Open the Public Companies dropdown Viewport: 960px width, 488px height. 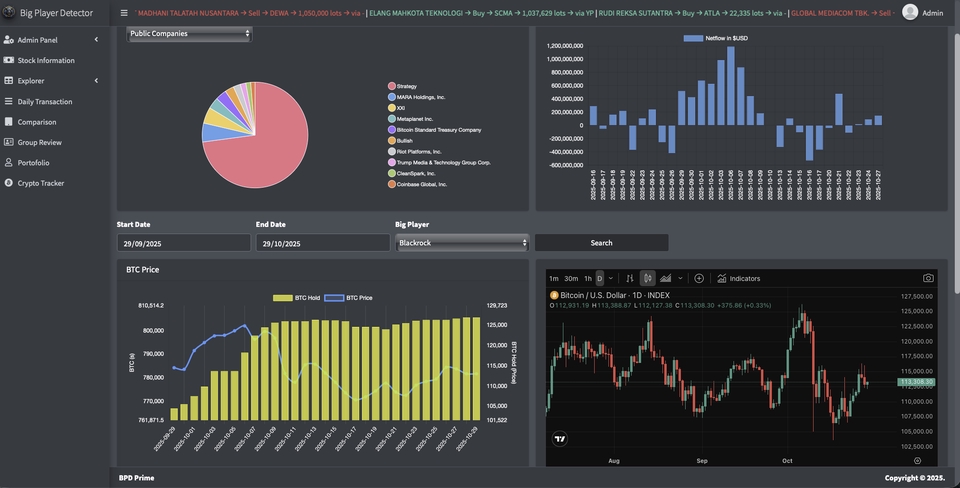point(189,33)
